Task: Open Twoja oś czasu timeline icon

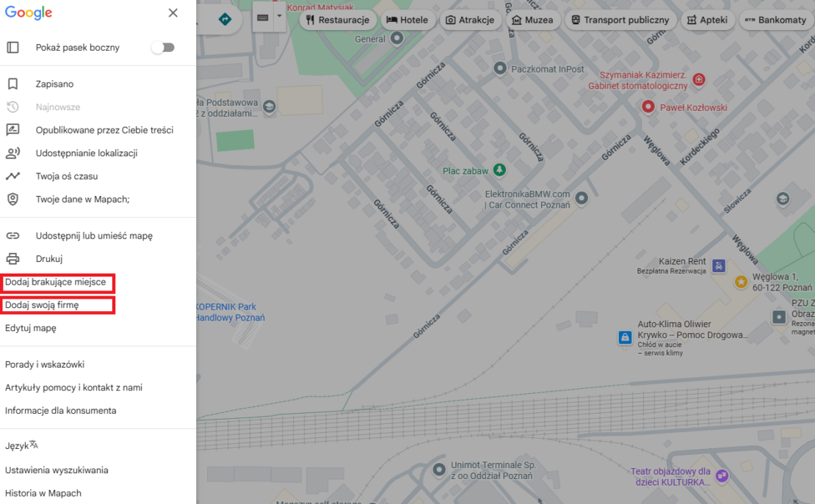Action: (x=12, y=176)
